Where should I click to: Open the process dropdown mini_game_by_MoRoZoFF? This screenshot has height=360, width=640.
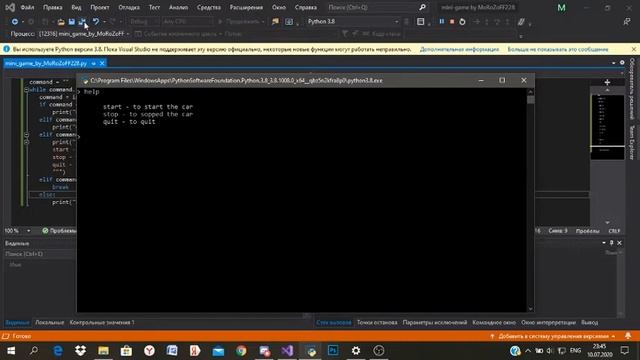(84, 34)
